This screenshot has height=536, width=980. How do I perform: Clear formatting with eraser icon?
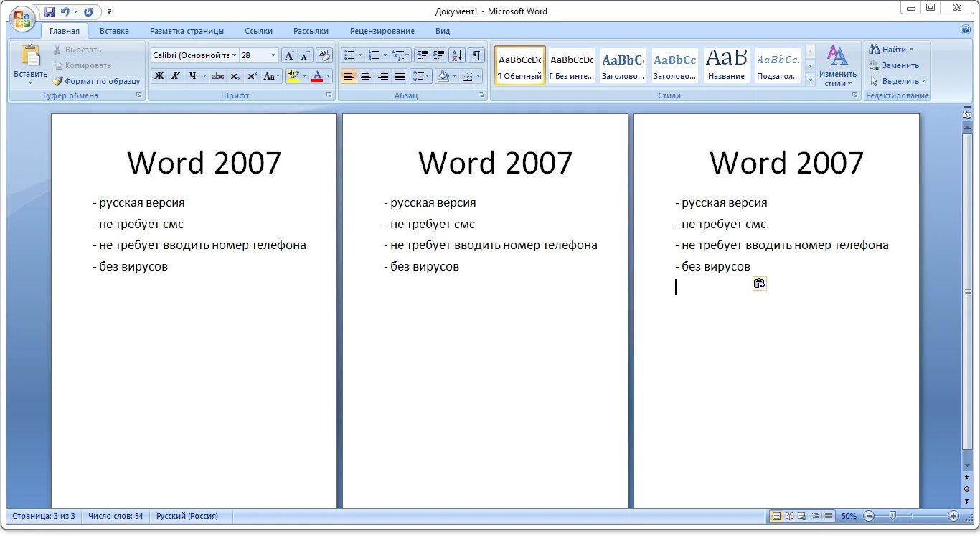324,55
